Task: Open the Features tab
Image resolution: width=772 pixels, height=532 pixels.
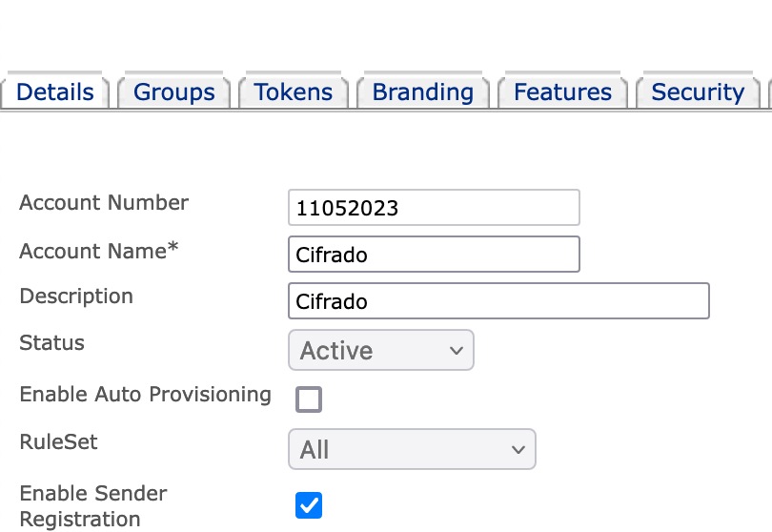Action: tap(562, 92)
